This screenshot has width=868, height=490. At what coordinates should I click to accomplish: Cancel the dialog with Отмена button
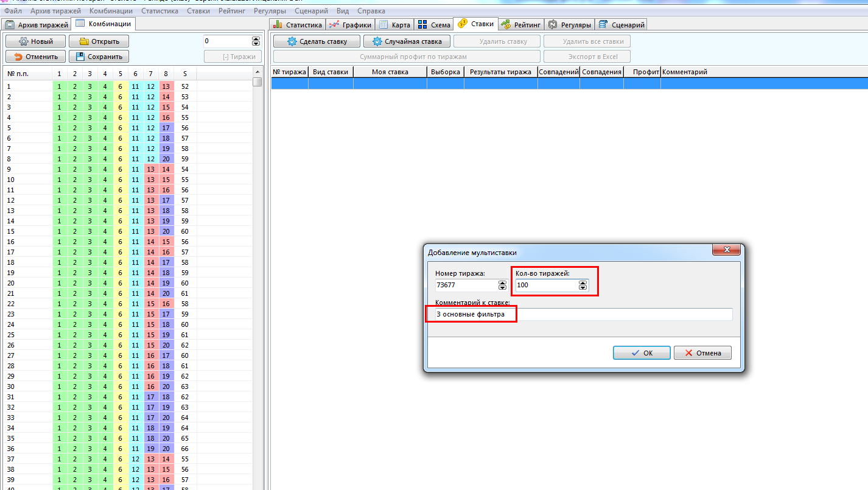point(702,353)
